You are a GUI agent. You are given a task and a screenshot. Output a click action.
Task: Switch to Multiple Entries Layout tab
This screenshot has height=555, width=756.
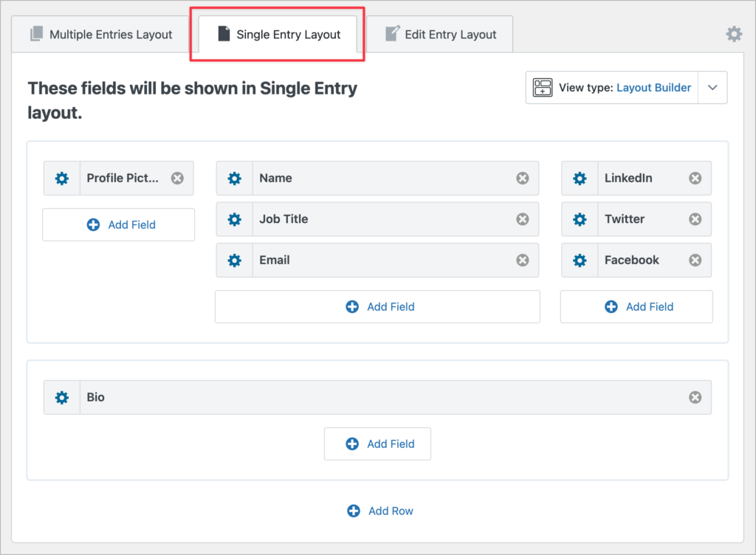point(101,35)
